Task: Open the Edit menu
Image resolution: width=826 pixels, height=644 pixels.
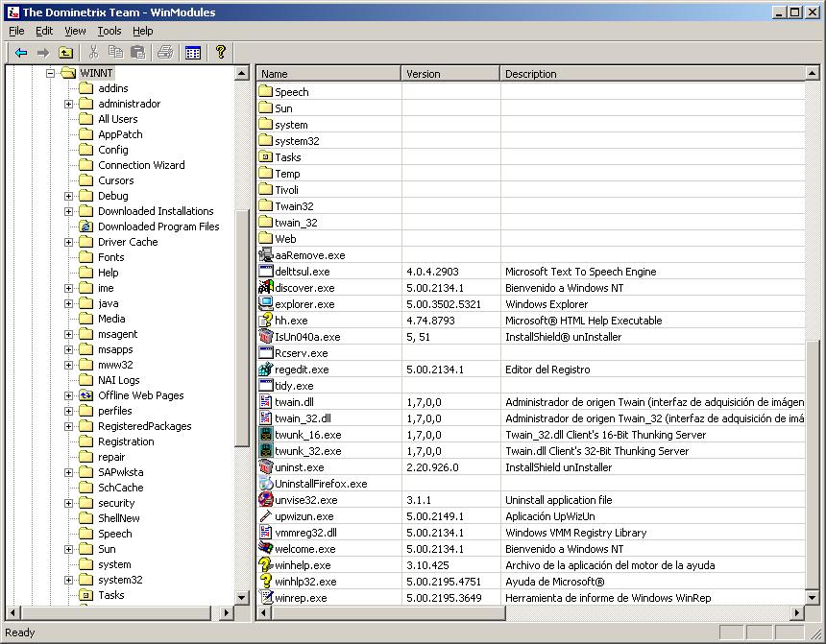Action: click(44, 31)
